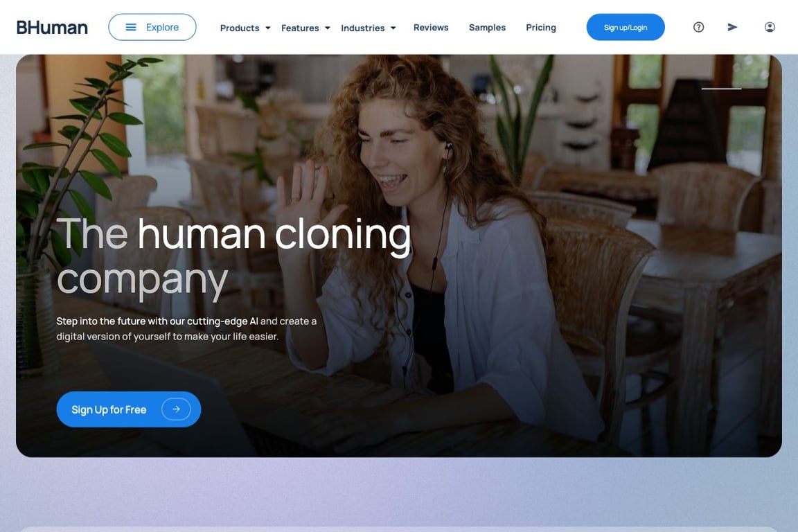Image resolution: width=798 pixels, height=532 pixels.
Task: Click the Products menu label
Action: point(240,28)
